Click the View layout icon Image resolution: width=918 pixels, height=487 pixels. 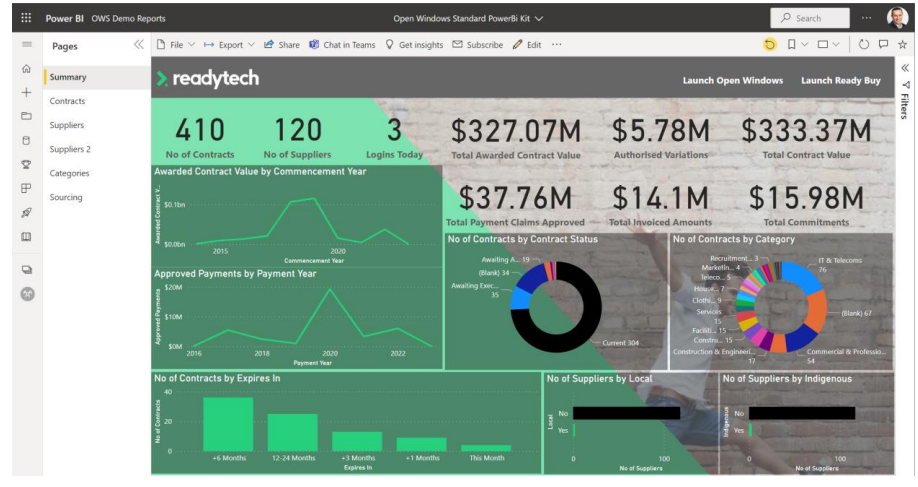823,44
